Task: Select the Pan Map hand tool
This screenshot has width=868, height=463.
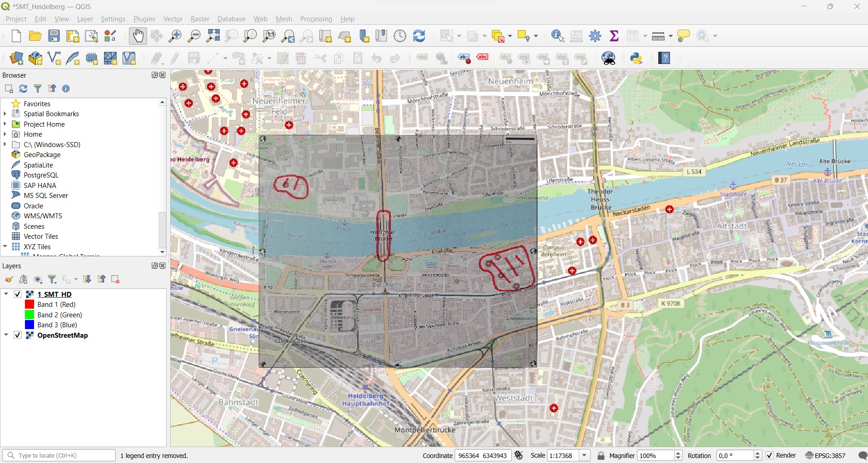Action: click(x=138, y=36)
